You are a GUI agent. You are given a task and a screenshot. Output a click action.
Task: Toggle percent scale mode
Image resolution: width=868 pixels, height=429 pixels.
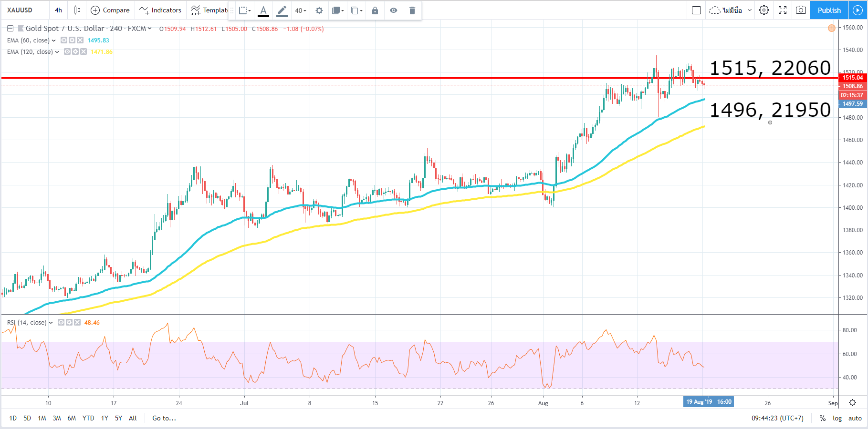pyautogui.click(x=823, y=418)
